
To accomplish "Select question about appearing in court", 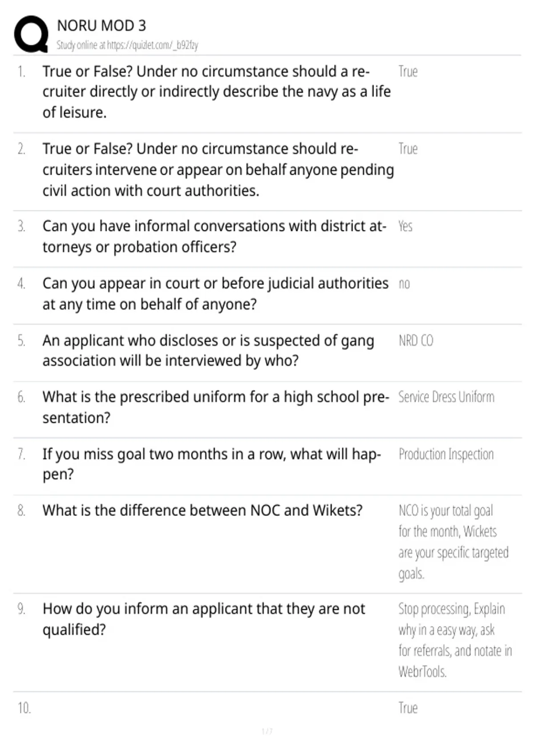I will coord(215,294).
